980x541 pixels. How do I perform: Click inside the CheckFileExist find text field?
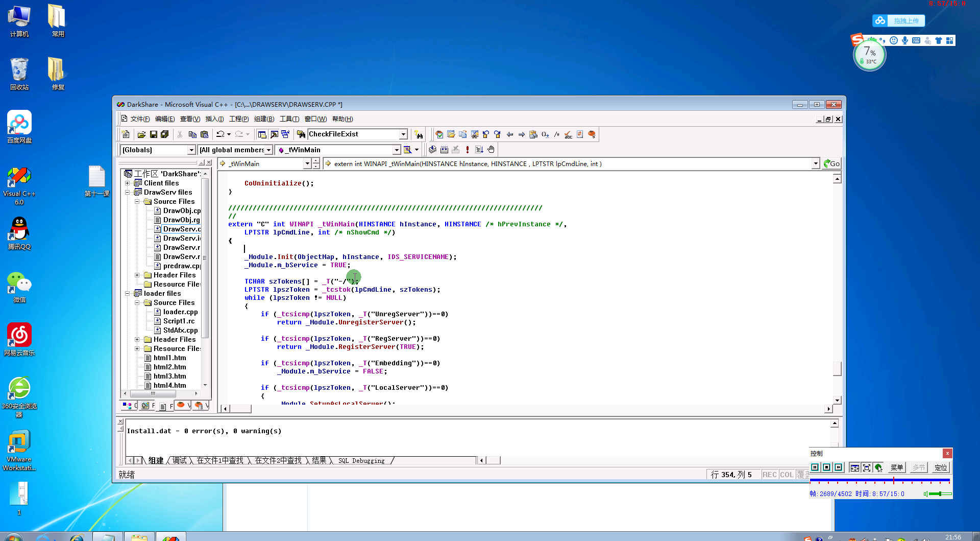353,134
